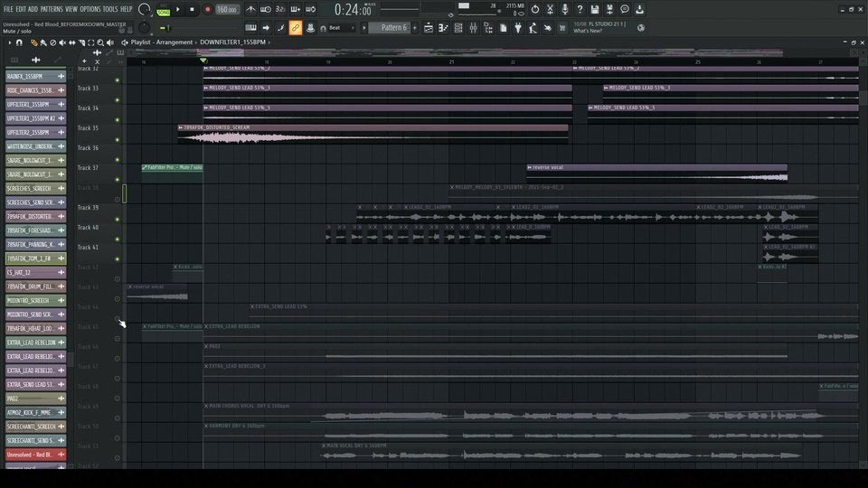The image size is (868, 488).
Task: Click the save floppy disk icon
Action: pos(595,9)
